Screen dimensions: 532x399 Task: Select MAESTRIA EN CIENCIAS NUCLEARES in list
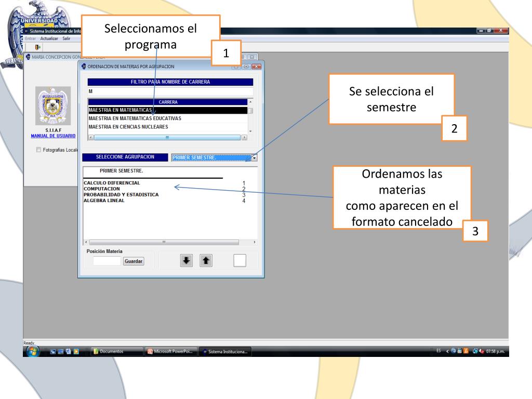pyautogui.click(x=128, y=126)
